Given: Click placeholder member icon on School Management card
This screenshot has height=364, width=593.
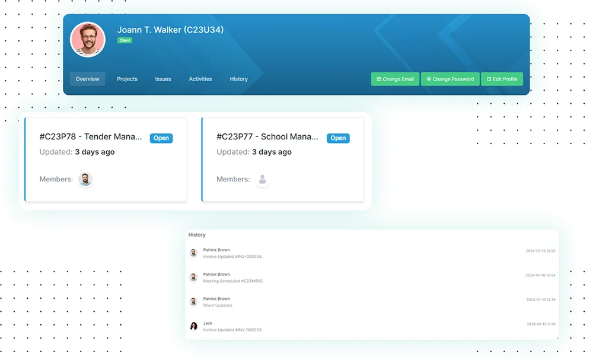Looking at the screenshot, I should tap(262, 180).
